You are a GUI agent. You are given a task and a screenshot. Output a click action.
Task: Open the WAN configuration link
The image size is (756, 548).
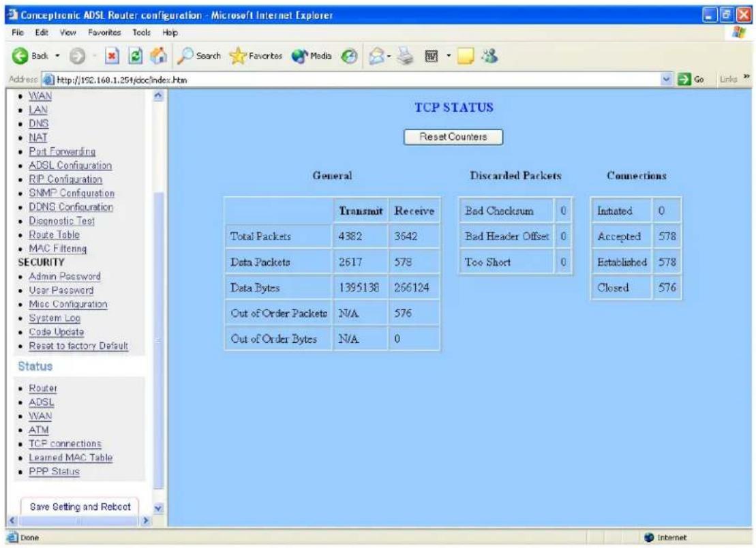pyautogui.click(x=40, y=96)
